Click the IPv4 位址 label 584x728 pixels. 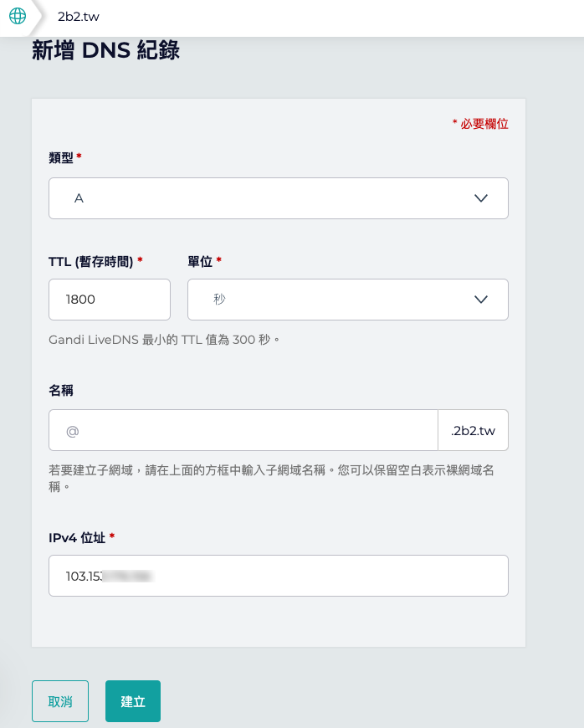point(77,538)
